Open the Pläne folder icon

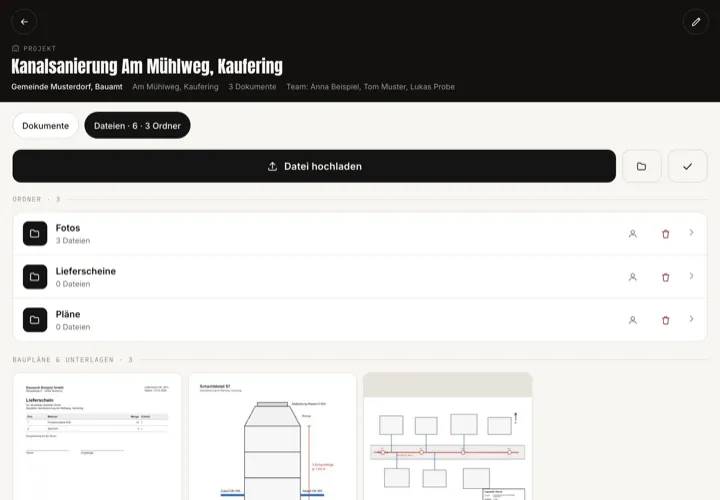pos(35,320)
